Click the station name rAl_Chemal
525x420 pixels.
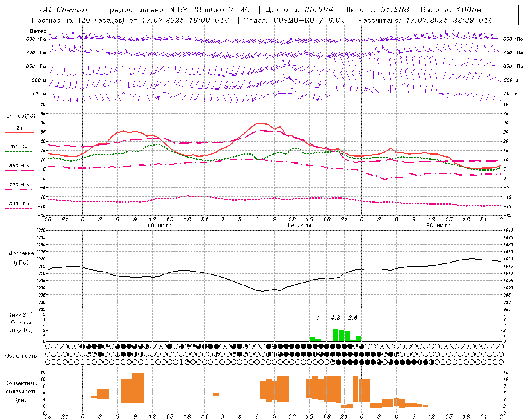pyautogui.click(x=64, y=10)
